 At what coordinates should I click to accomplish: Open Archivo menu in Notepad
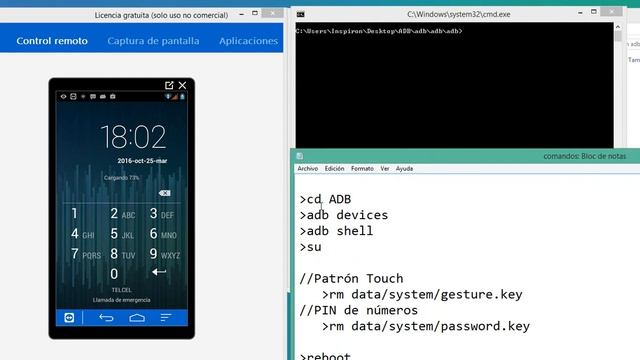click(308, 169)
